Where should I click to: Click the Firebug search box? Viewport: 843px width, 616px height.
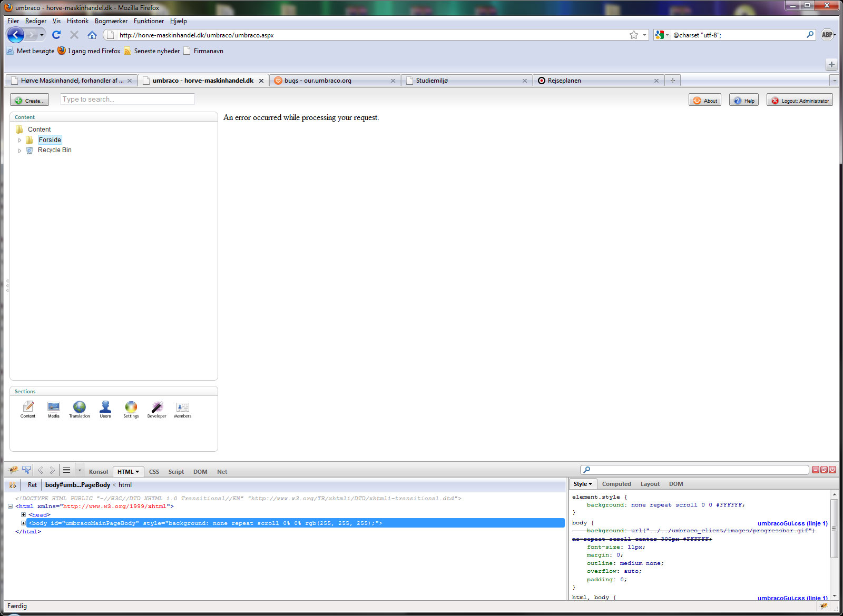694,470
